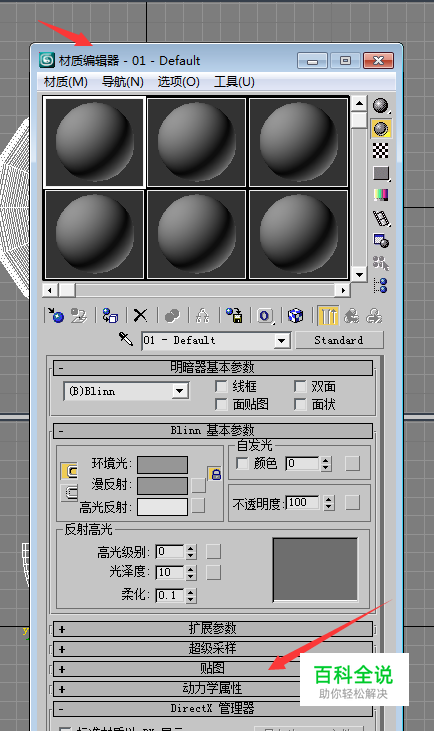This screenshot has height=731, width=434.
Task: Click the Video Color Check icon
Action: [x=381, y=195]
